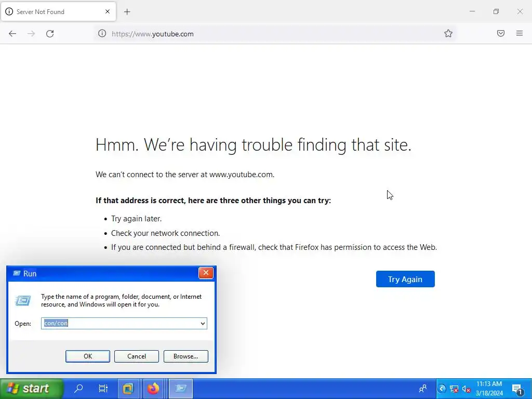532x399 pixels.
Task: Open People icon in system tray
Action: click(x=423, y=389)
